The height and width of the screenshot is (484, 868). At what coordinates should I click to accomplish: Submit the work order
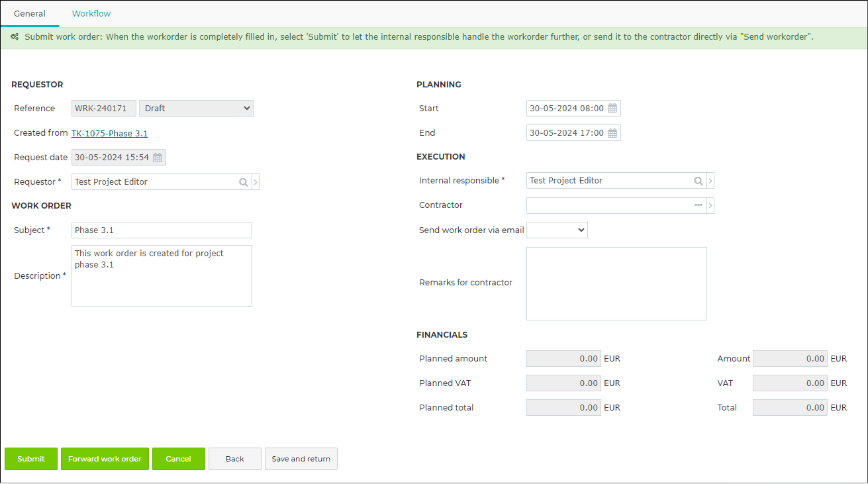(31, 459)
